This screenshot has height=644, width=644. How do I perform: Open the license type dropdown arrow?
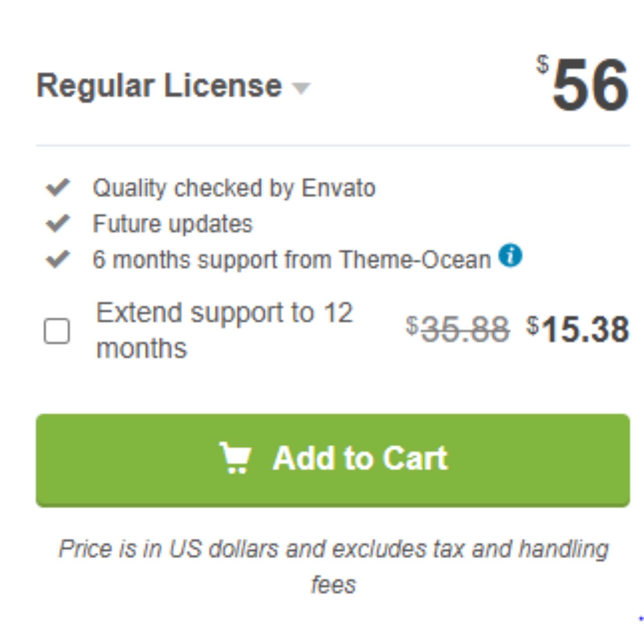click(301, 88)
